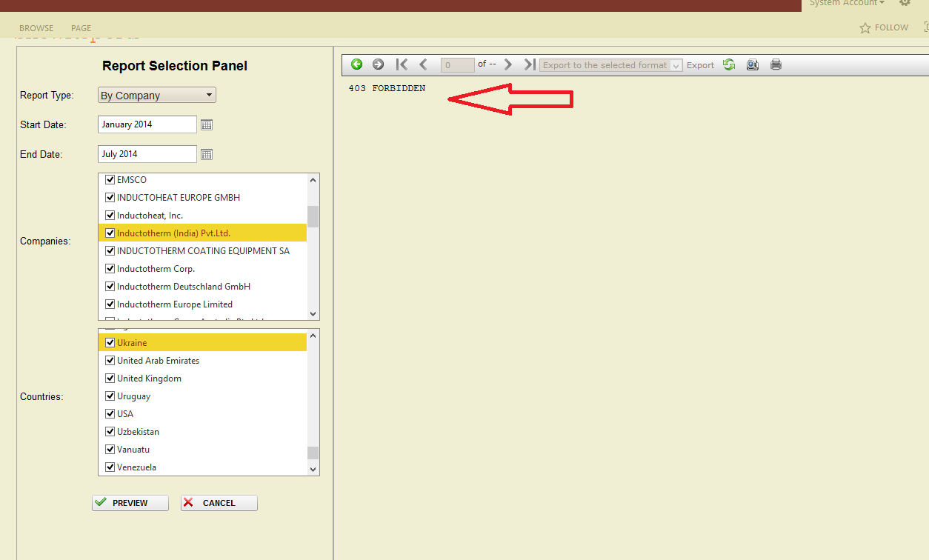Go to last report page icon
929x560 pixels.
pos(530,64)
